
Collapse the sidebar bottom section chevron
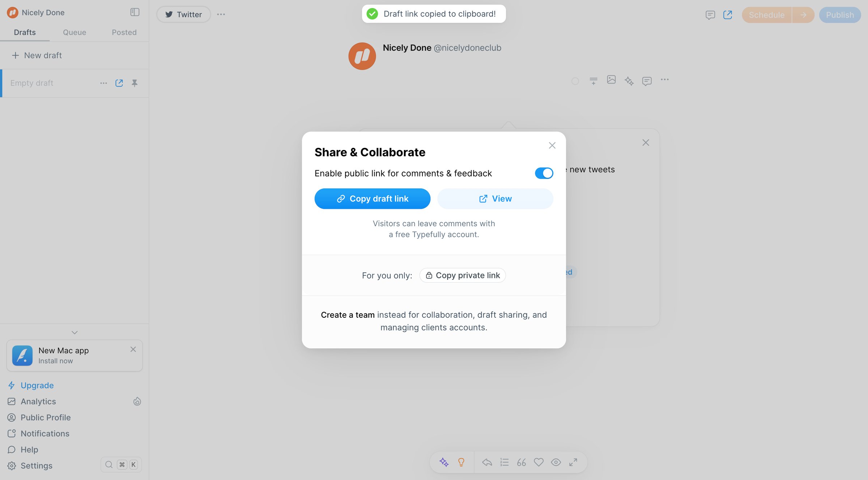click(x=75, y=332)
